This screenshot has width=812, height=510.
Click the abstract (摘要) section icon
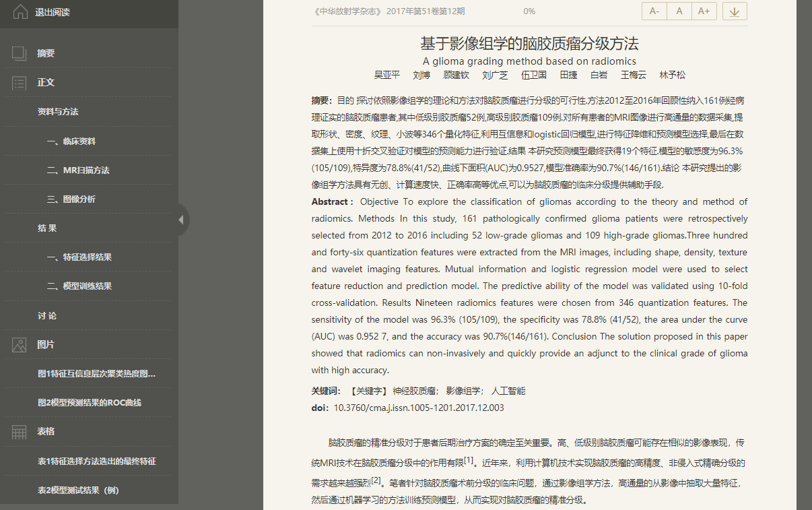tap(20, 54)
